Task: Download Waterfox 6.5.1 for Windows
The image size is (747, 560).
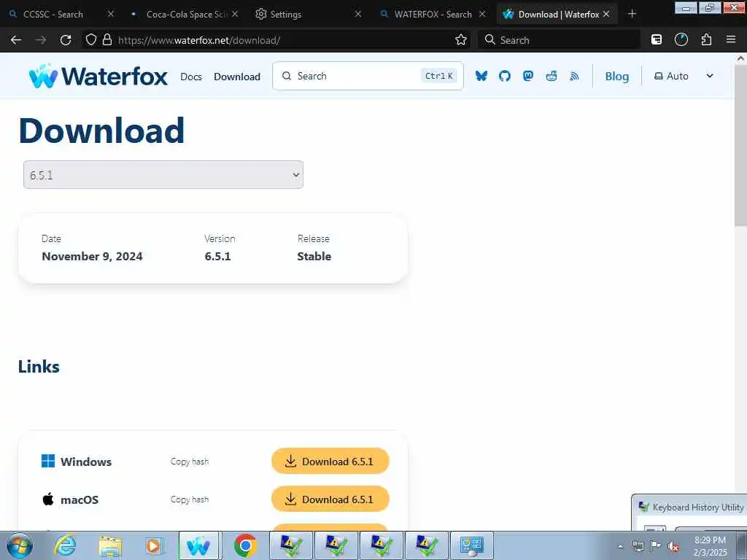Action: point(330,461)
